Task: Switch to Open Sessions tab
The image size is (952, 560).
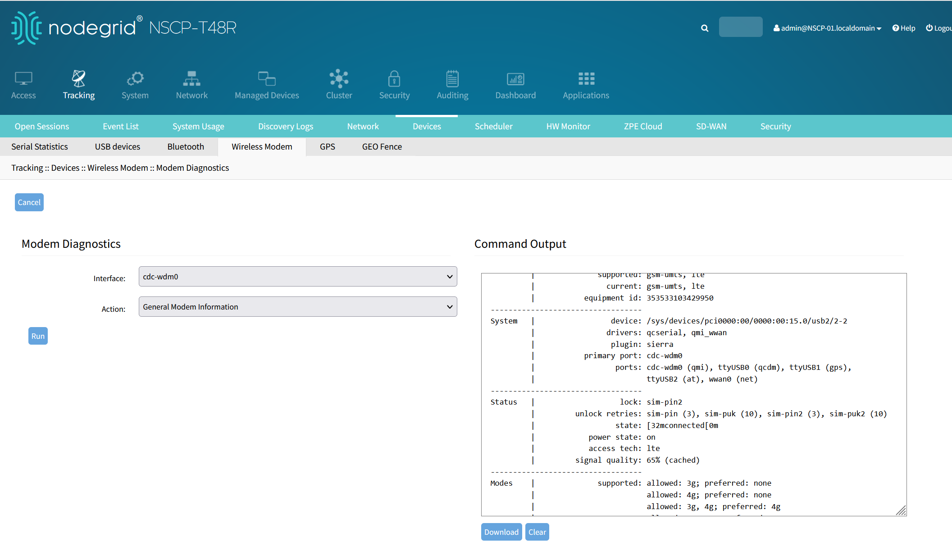Action: pyautogui.click(x=42, y=127)
